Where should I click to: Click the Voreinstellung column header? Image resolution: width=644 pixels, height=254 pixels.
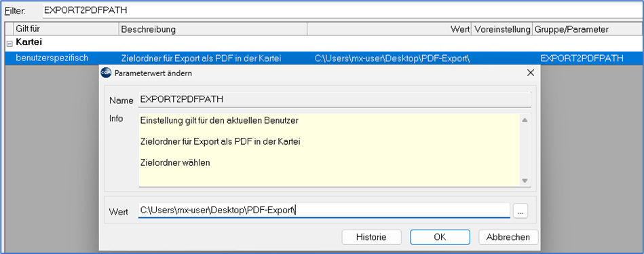tap(502, 29)
